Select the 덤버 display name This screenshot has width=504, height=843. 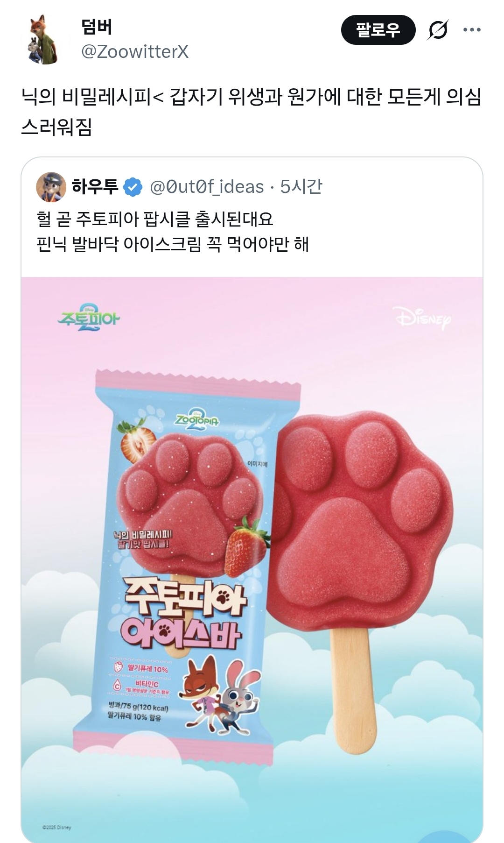click(x=97, y=27)
